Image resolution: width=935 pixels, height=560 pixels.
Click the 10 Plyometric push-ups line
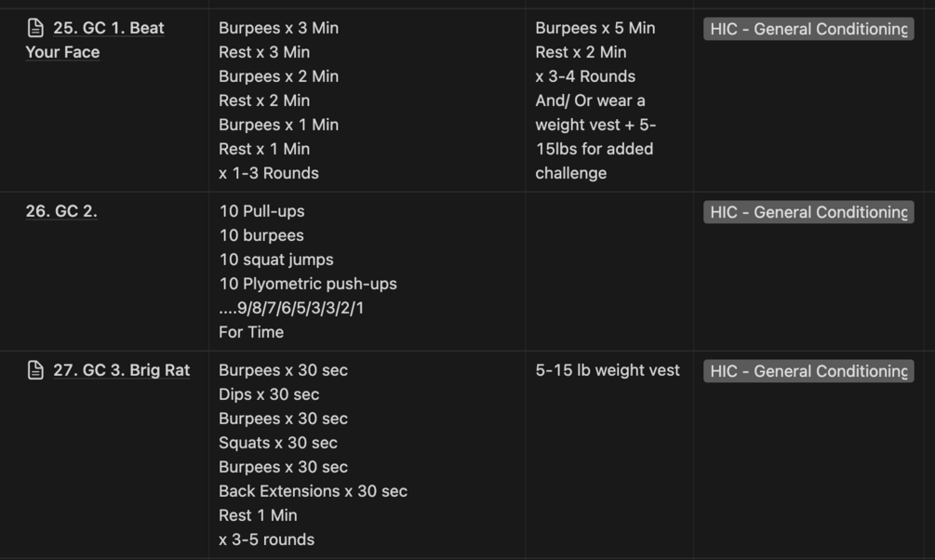pyautogui.click(x=308, y=284)
